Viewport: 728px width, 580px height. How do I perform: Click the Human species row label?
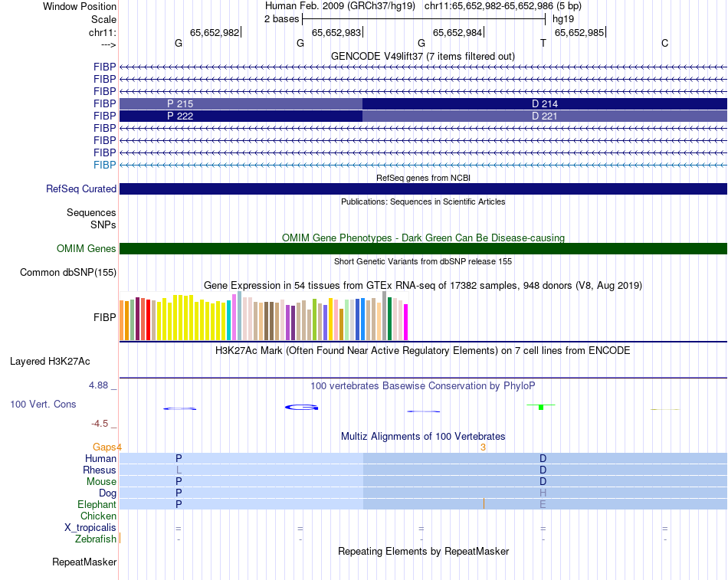[x=100, y=458]
